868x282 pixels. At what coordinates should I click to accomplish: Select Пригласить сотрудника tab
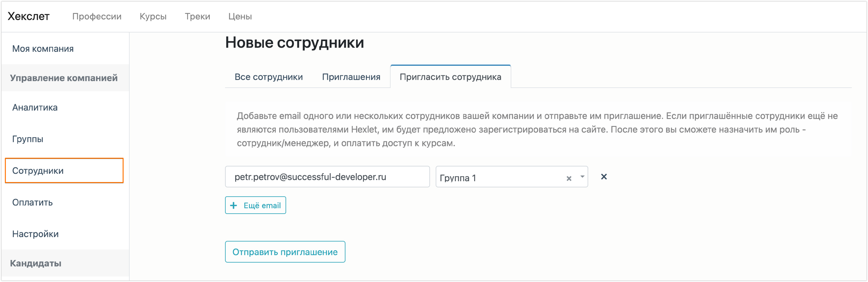point(450,77)
